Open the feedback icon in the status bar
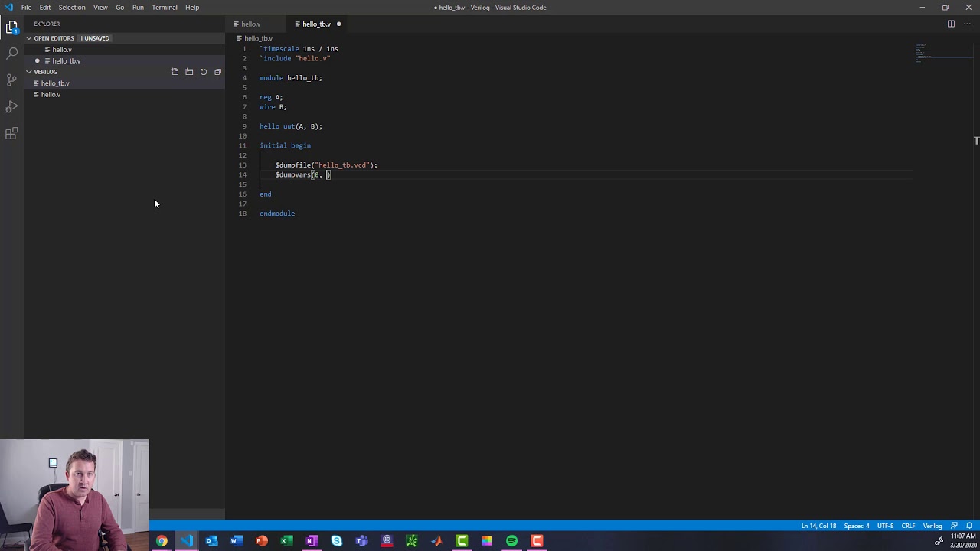 (954, 526)
